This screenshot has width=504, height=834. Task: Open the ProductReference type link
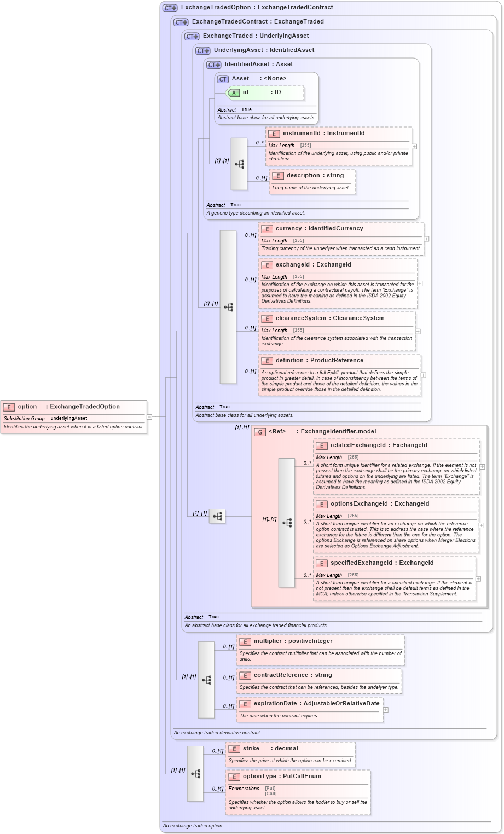(x=337, y=361)
